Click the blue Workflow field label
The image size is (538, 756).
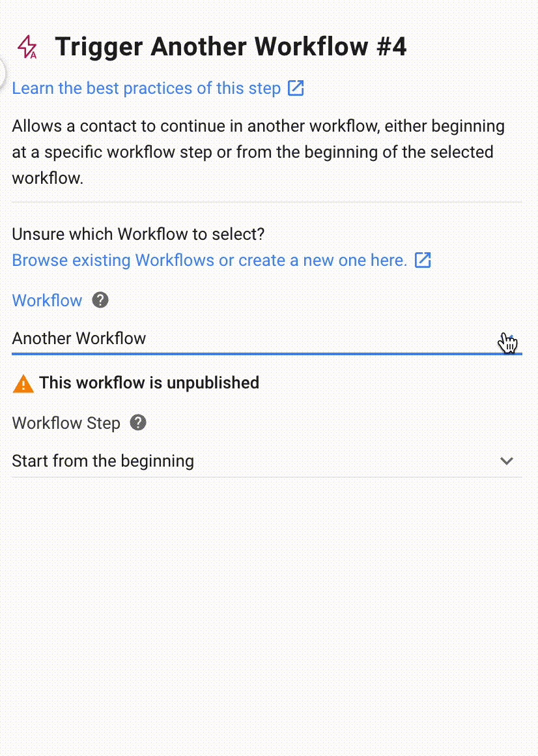click(47, 300)
